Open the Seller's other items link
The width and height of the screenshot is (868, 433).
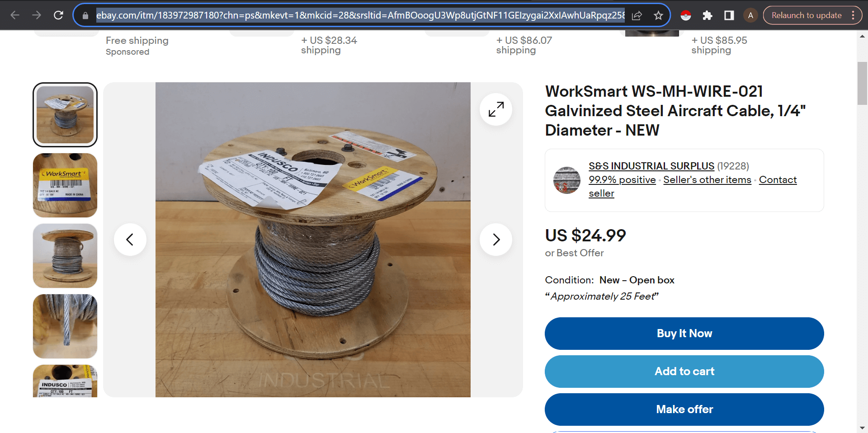point(707,180)
